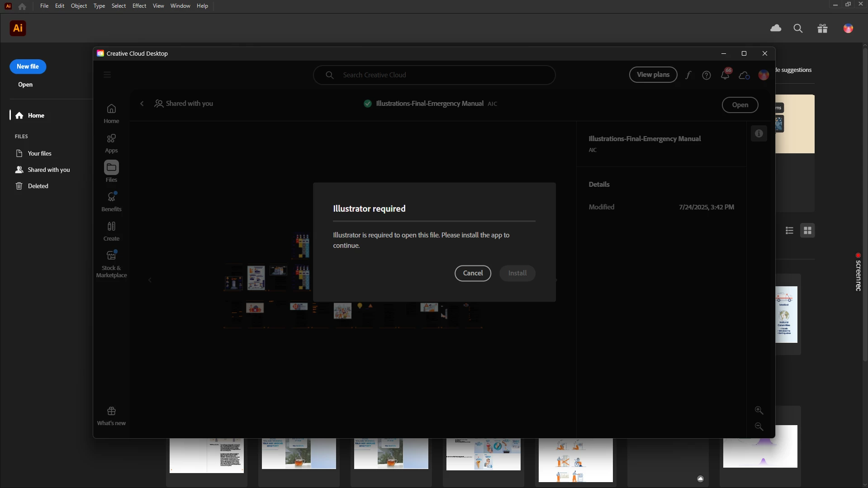The height and width of the screenshot is (488, 868).
Task: Open Creative Cloud profile avatar
Action: 764,75
